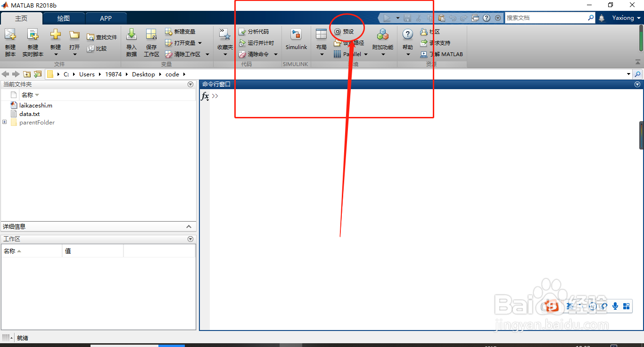This screenshot has height=347, width=644.
Task: Expand the 打开变量 dropdown arrow
Action: pyautogui.click(x=200, y=43)
